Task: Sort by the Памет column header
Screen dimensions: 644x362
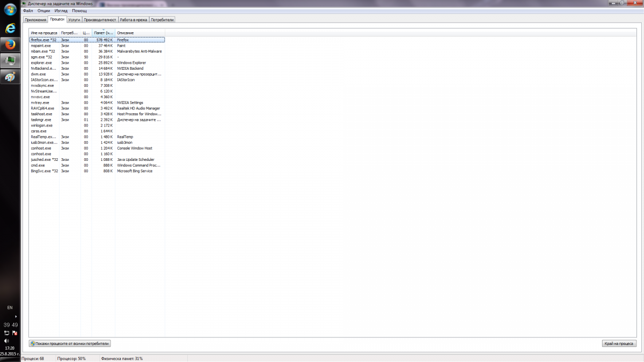Action: click(x=103, y=33)
